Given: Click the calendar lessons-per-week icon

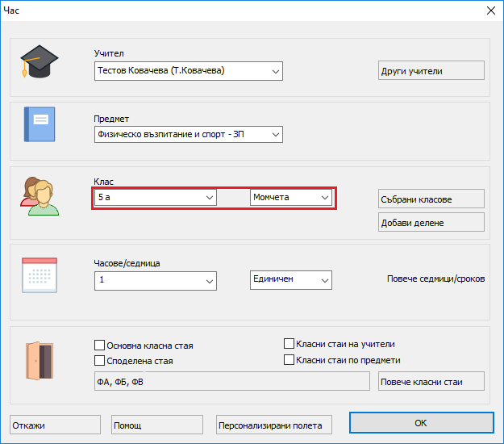Looking at the screenshot, I should coord(39,275).
